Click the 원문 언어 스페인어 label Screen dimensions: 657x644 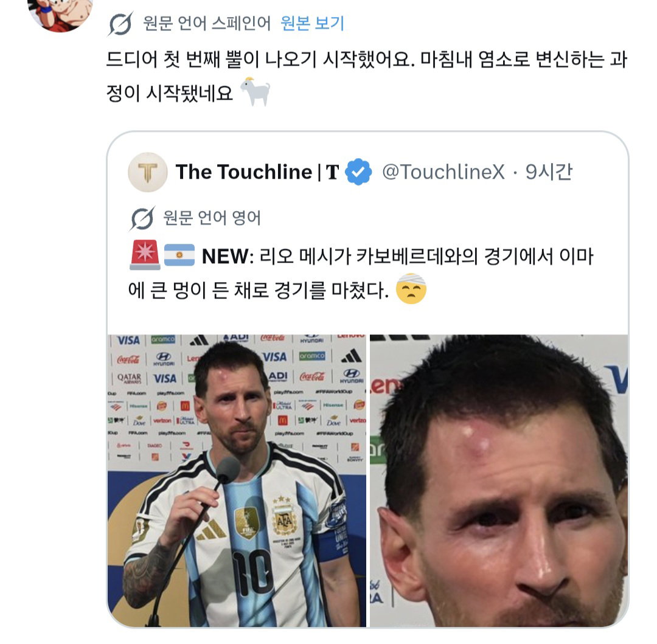(x=207, y=24)
